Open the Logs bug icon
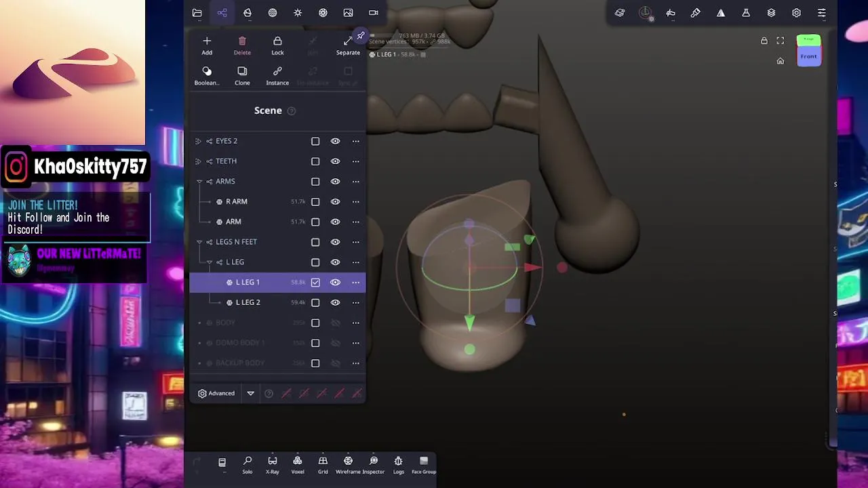868x488 pixels. [x=398, y=464]
